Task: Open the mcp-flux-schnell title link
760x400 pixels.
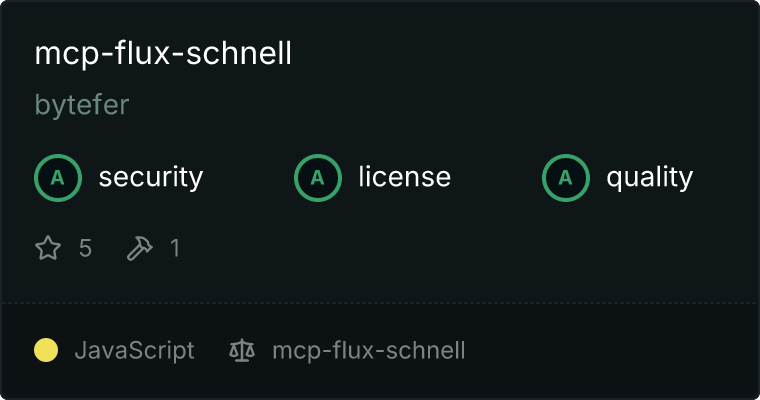Action: click(x=163, y=53)
